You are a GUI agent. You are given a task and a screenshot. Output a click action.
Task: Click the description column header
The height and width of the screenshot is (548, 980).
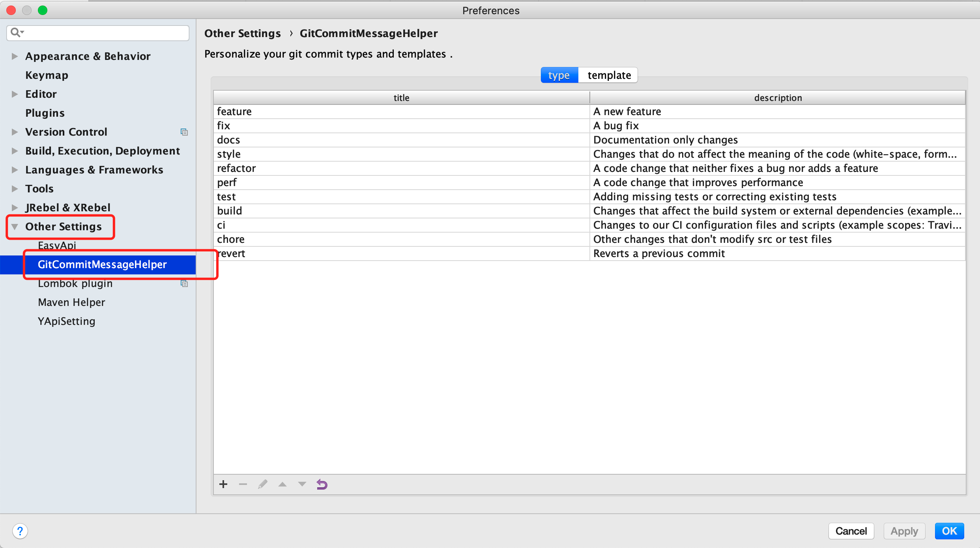[x=778, y=98]
